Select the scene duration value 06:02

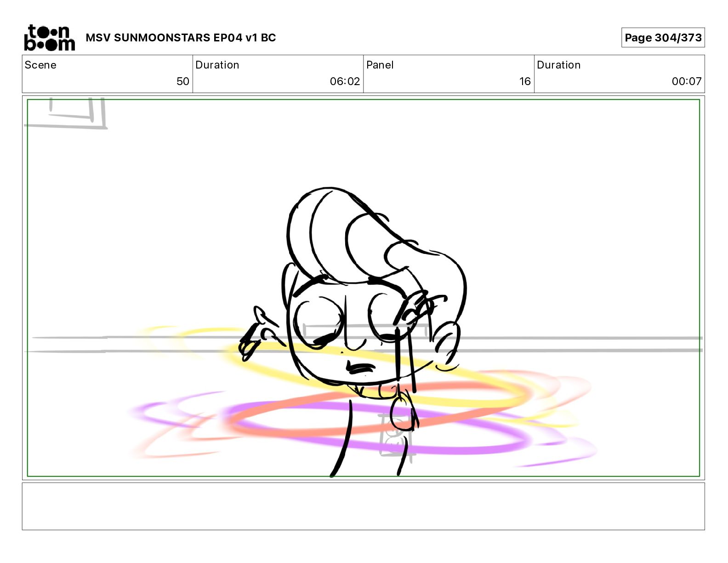click(x=345, y=81)
